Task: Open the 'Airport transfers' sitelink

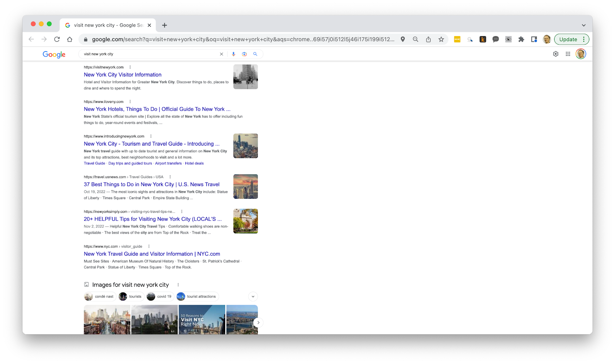Action: tap(168, 163)
